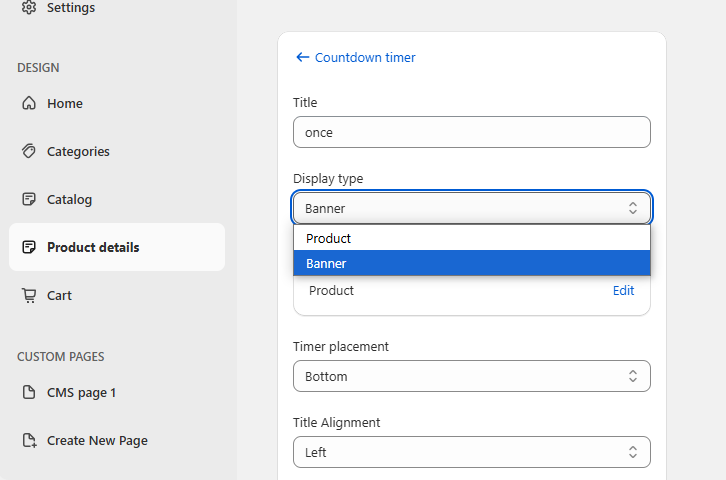The width and height of the screenshot is (726, 480).
Task: Open the Timer placement Bottom dropdown
Action: (x=472, y=376)
